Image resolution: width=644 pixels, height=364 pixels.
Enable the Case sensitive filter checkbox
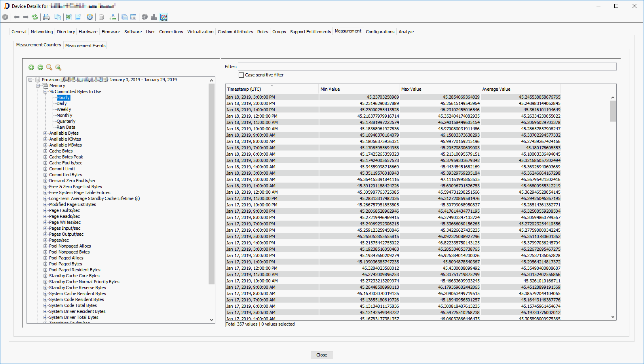241,75
